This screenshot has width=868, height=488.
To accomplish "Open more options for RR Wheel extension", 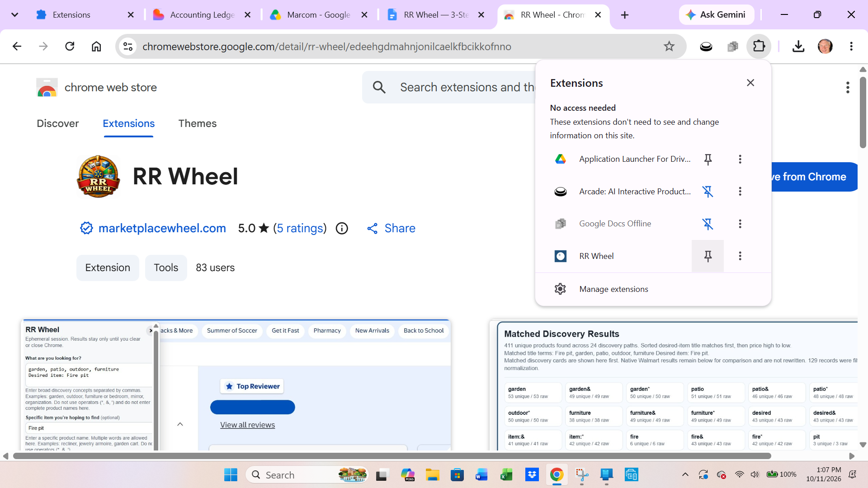I will tap(740, 256).
